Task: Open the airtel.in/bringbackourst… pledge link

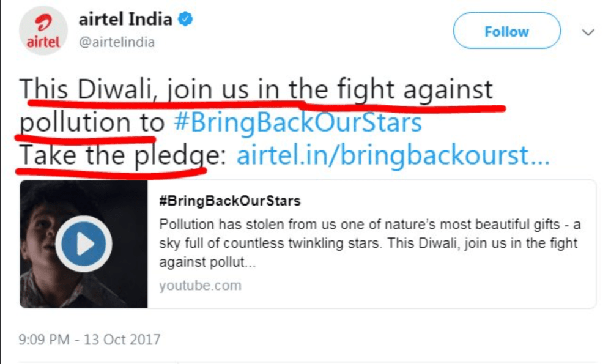Action: pyautogui.click(x=393, y=157)
